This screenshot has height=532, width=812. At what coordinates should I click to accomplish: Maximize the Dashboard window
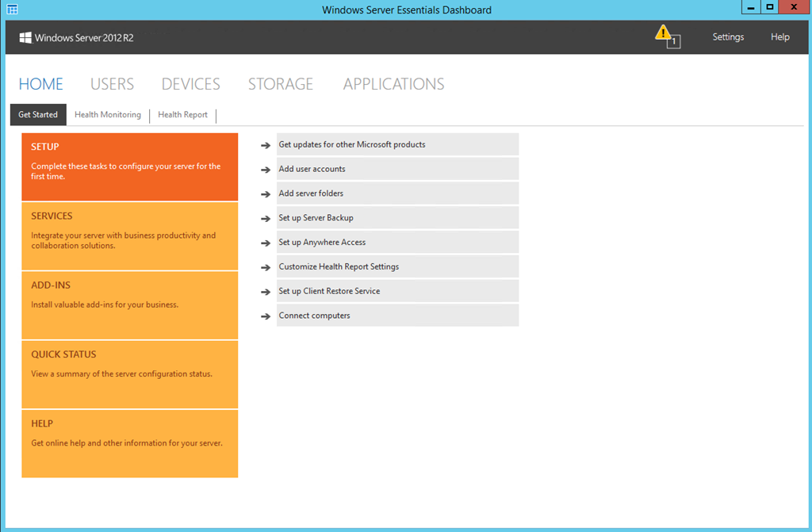(x=770, y=7)
